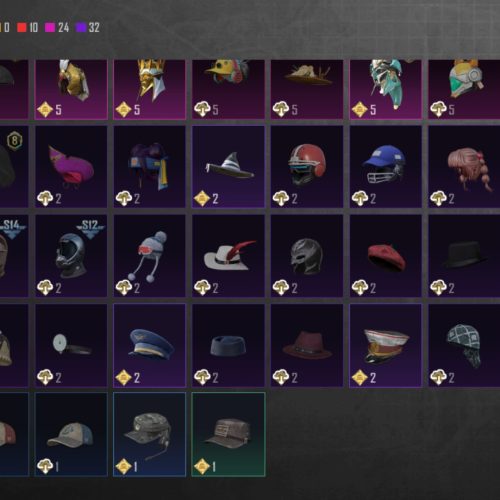The image size is (500, 500).
Task: Select the green-bordered brown patrol cap
Action: [228, 434]
